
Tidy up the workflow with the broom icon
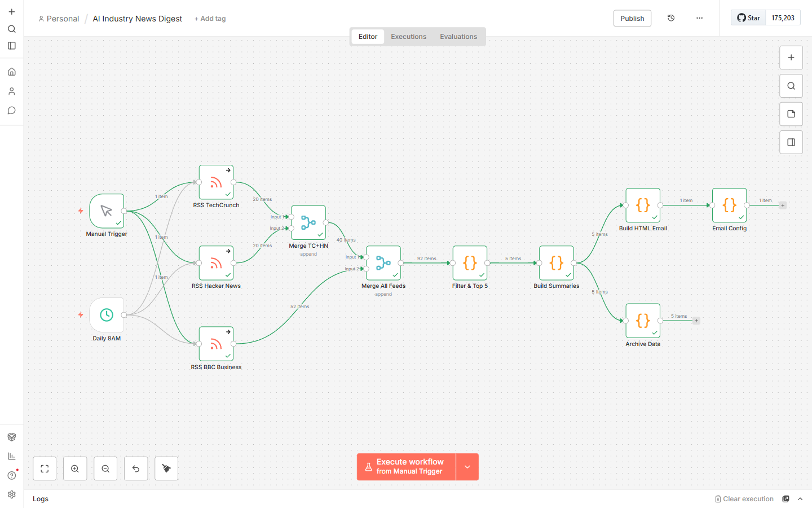pos(166,468)
